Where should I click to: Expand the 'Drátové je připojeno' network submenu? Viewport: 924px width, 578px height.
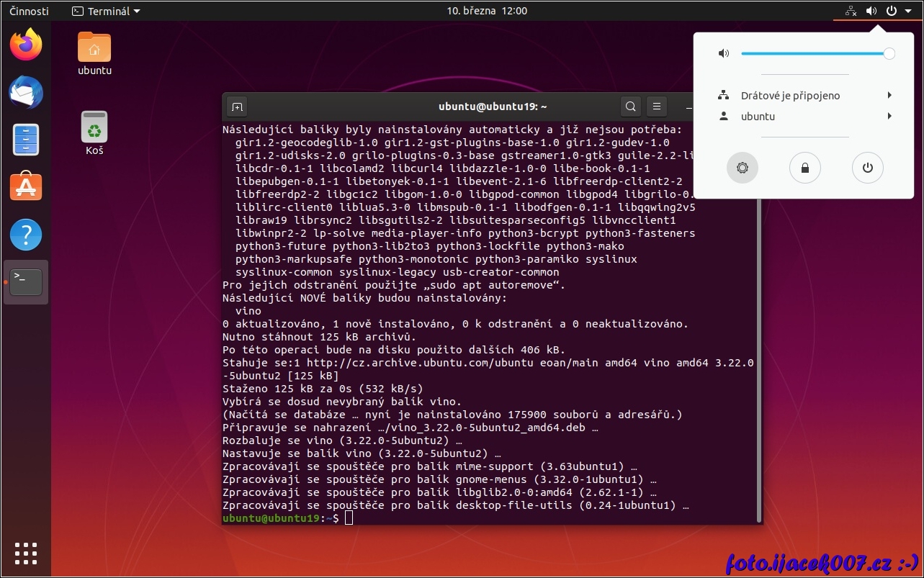pyautogui.click(x=804, y=95)
